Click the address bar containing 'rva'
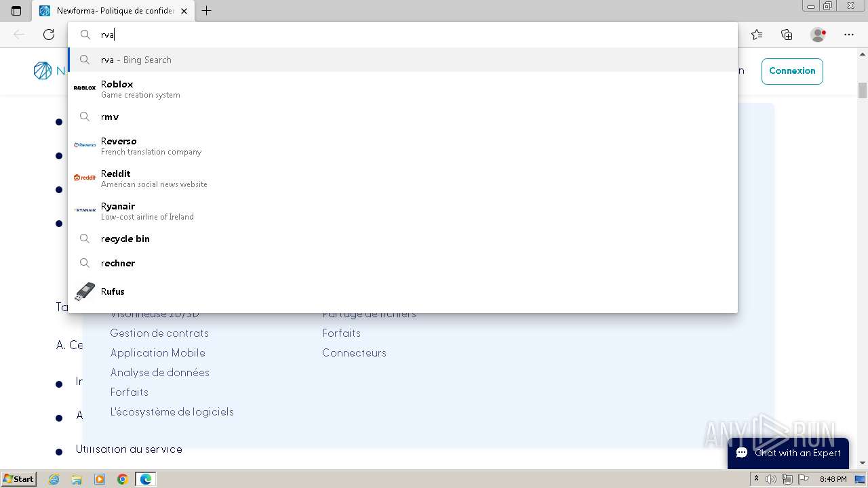Image resolution: width=868 pixels, height=488 pixels. tap(403, 35)
